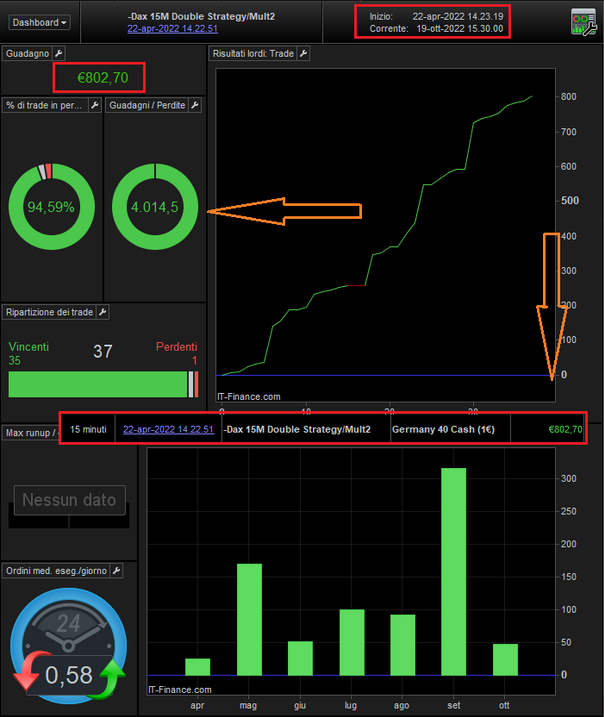Open header link 22-apr-2022 14.22.51 under strategy title
The image size is (604, 717).
(172, 29)
